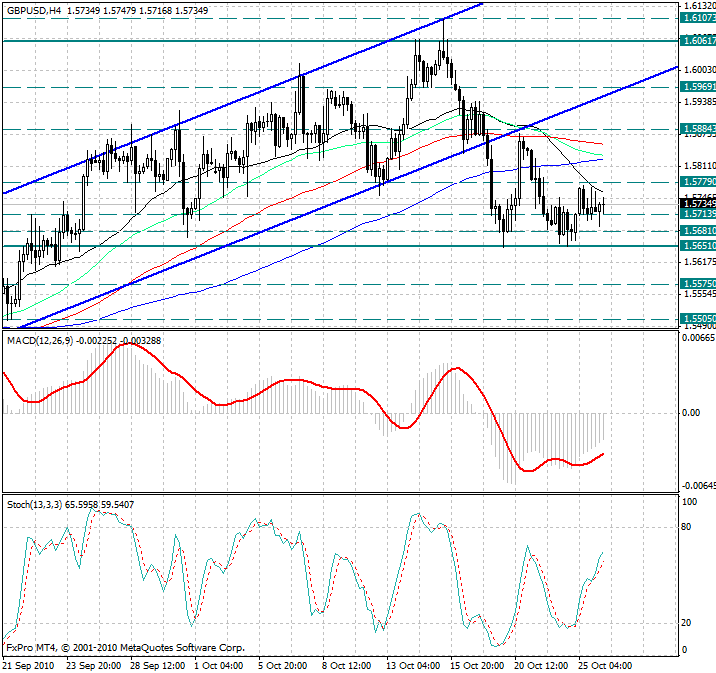
Task: Click the MACD -0.00645 scale value
Action: coord(698,485)
